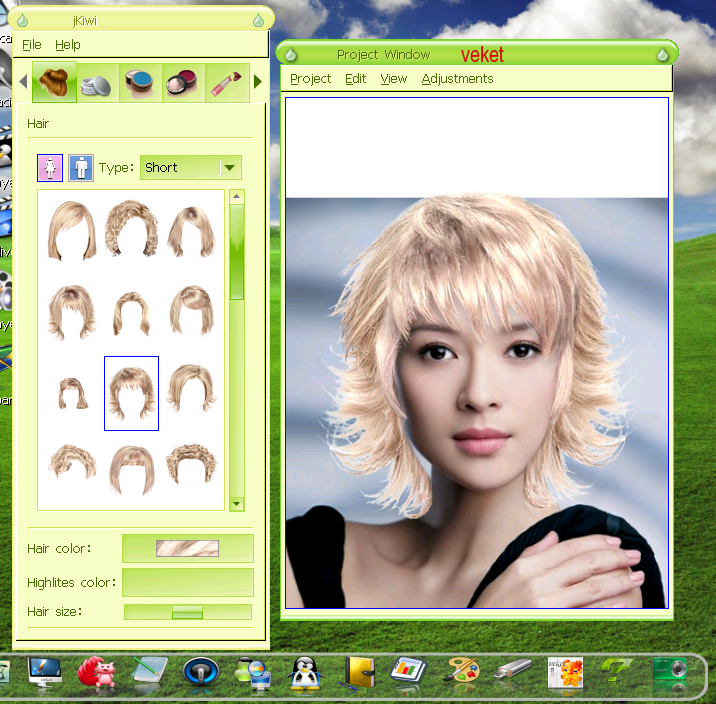
Task: Show previous tools with left arrow
Action: coord(24,82)
